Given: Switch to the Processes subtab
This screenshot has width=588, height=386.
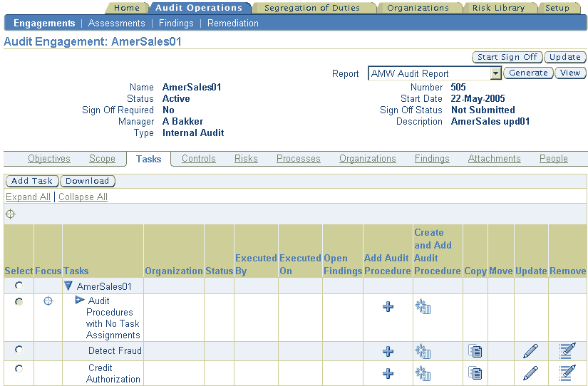Looking at the screenshot, I should tap(299, 159).
